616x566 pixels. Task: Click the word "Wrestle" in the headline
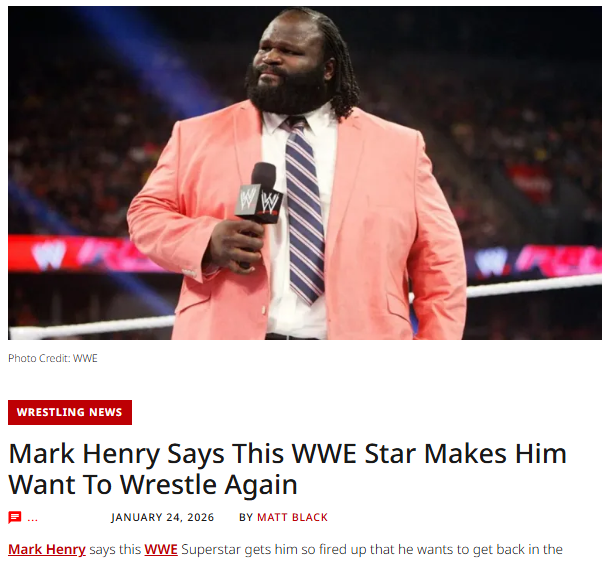(168, 484)
